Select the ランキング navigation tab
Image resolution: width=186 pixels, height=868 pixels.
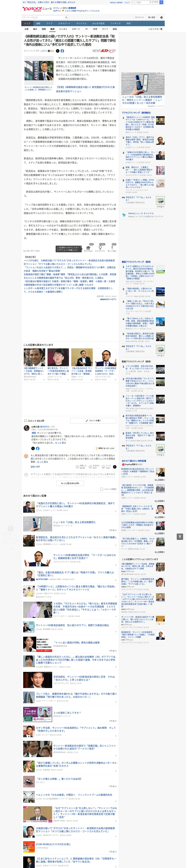coord(115,24)
